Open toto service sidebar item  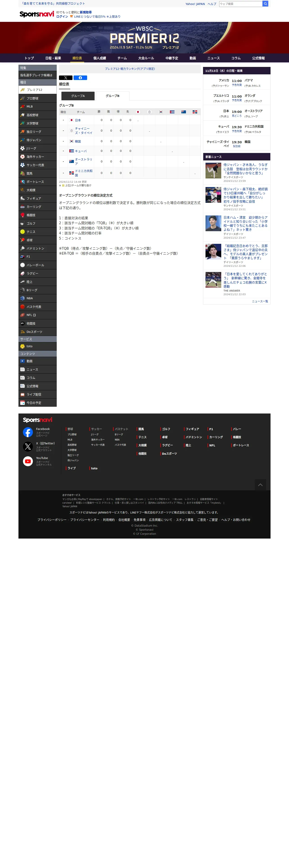[x=37, y=346]
